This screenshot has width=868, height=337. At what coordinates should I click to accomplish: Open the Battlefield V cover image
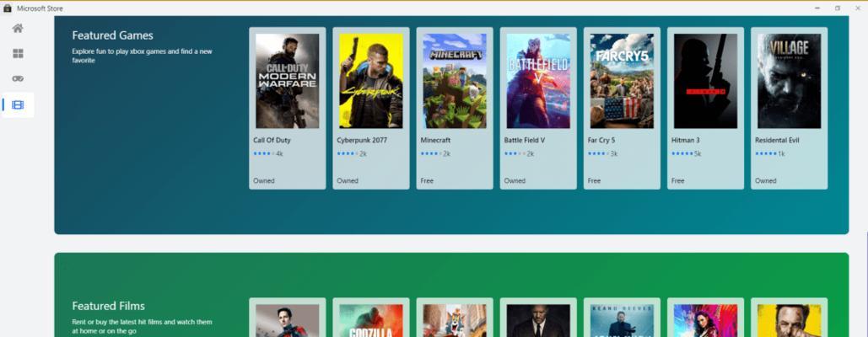click(538, 81)
